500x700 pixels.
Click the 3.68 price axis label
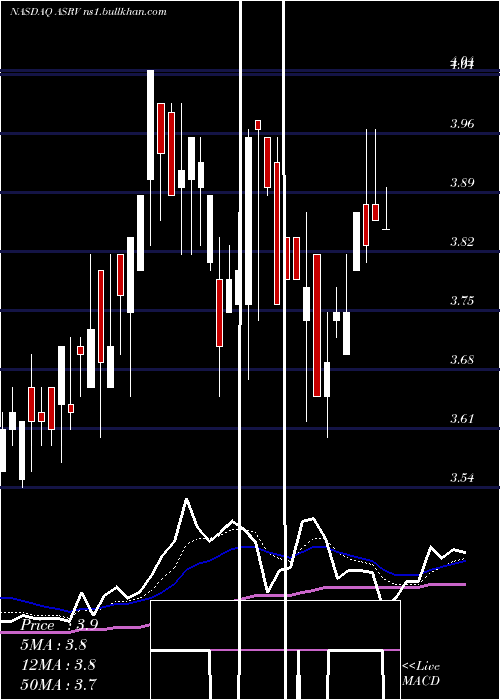coord(462,359)
